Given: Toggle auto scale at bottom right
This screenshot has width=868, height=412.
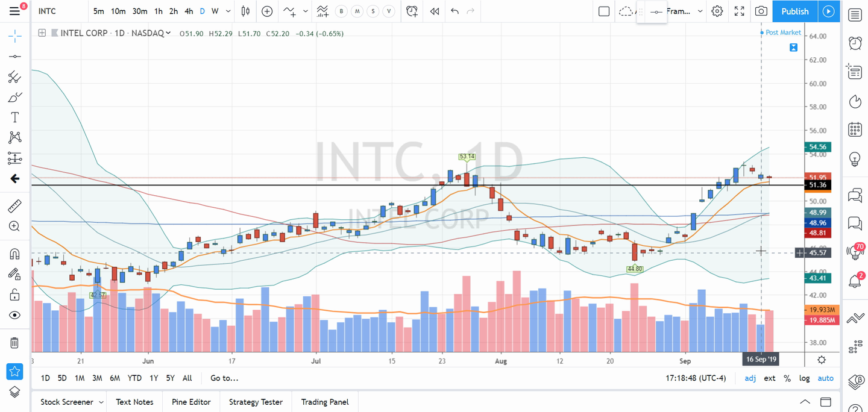Looking at the screenshot, I should pyautogui.click(x=825, y=378).
